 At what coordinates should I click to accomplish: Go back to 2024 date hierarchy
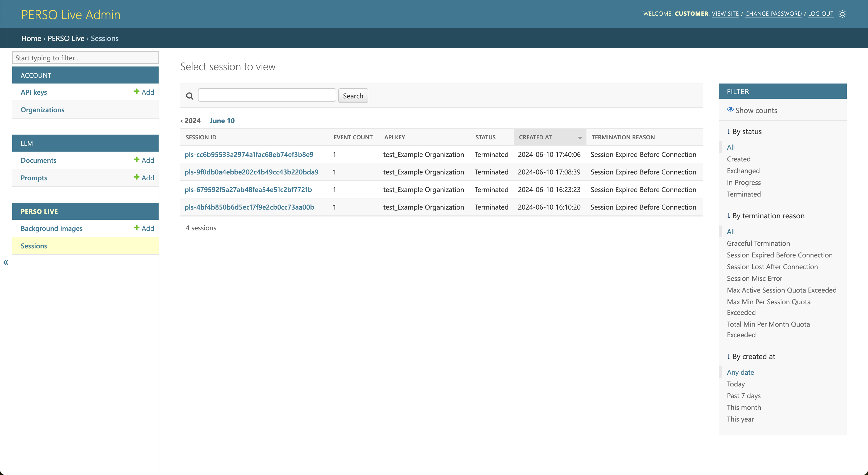(191, 120)
